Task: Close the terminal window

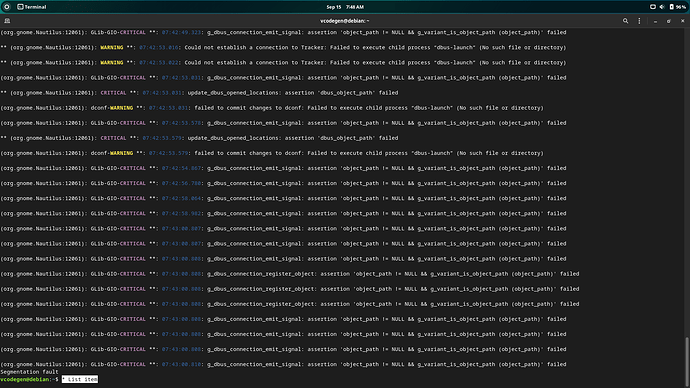Action: [683, 21]
